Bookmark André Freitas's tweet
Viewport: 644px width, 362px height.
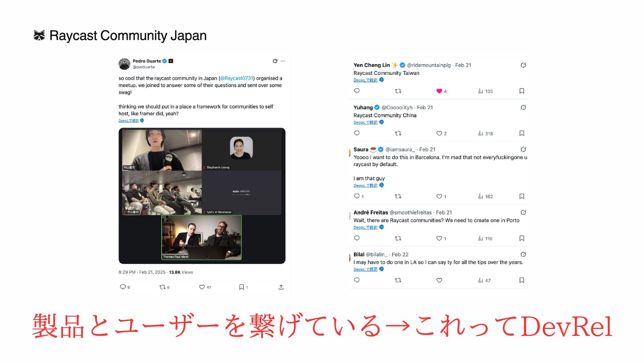[x=522, y=238]
